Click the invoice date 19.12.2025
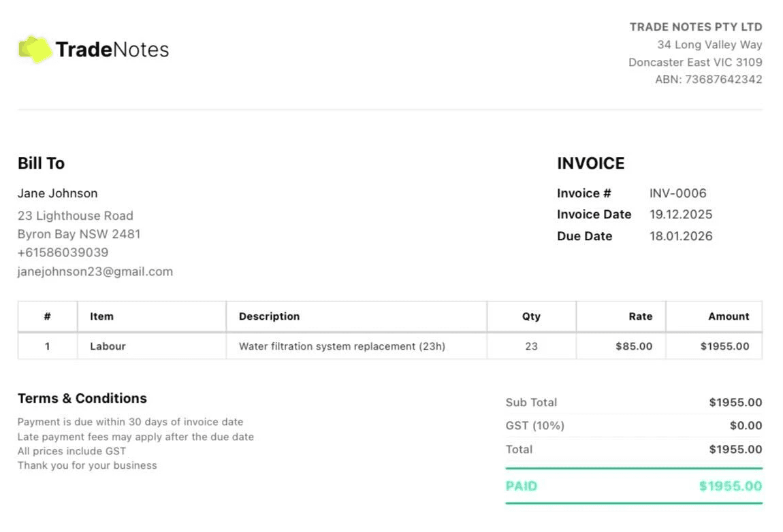 pyautogui.click(x=680, y=214)
